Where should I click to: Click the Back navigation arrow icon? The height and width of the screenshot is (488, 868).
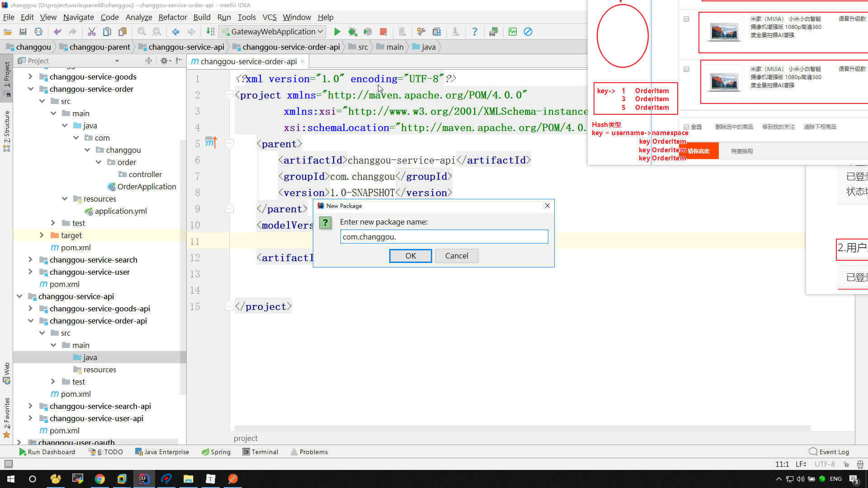pos(176,32)
